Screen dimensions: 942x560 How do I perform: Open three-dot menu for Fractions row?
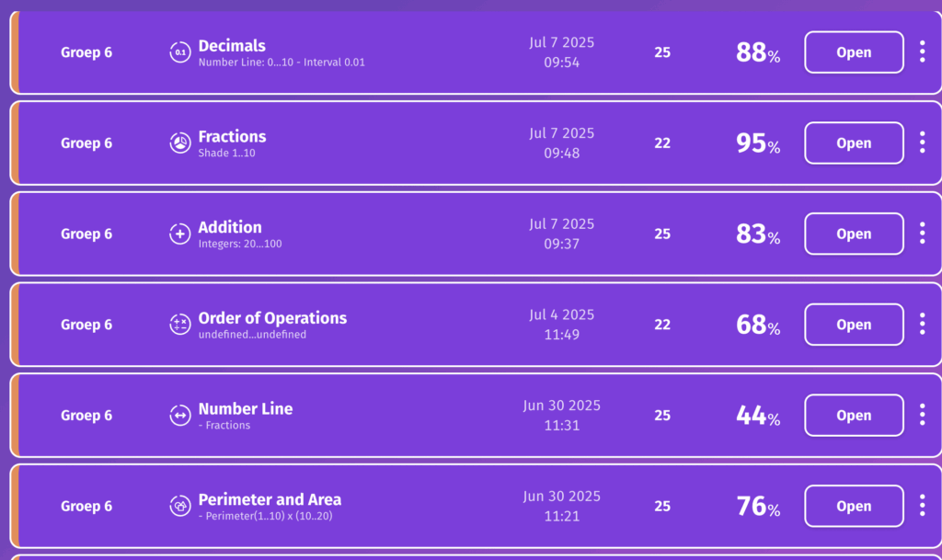922,143
